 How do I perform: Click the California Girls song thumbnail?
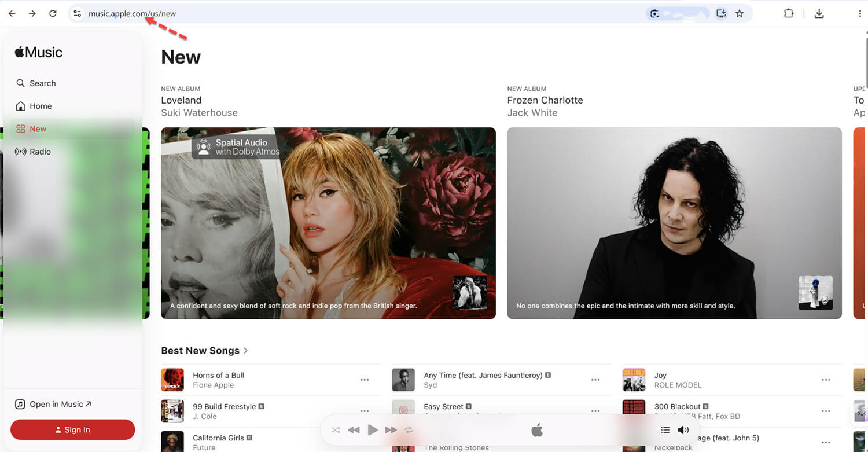pyautogui.click(x=172, y=442)
